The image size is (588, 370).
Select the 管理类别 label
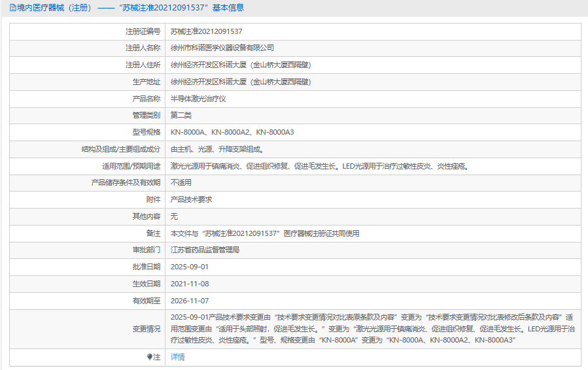(x=147, y=115)
